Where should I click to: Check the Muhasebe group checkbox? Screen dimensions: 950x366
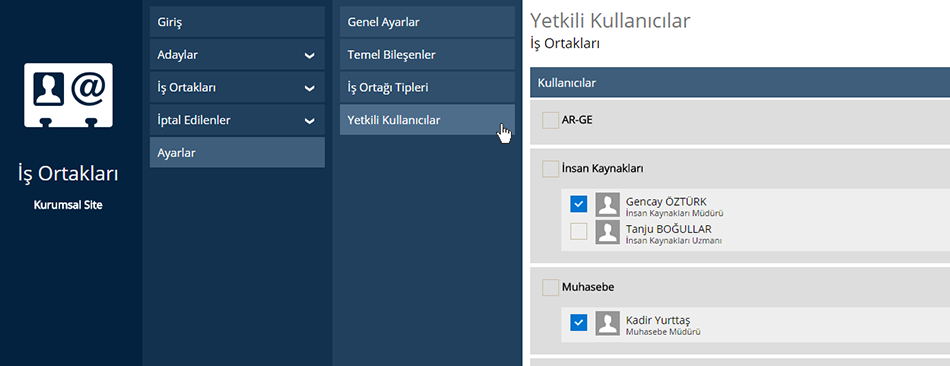(x=551, y=287)
